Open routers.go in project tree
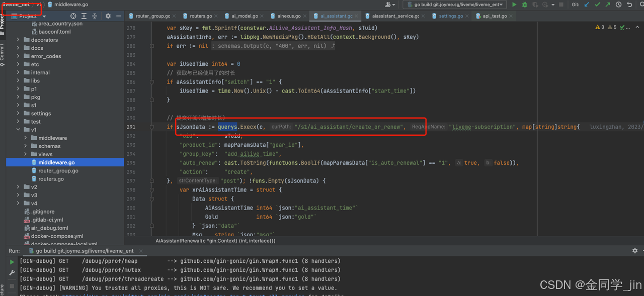Image resolution: width=644 pixels, height=296 pixels. pyautogui.click(x=51, y=179)
